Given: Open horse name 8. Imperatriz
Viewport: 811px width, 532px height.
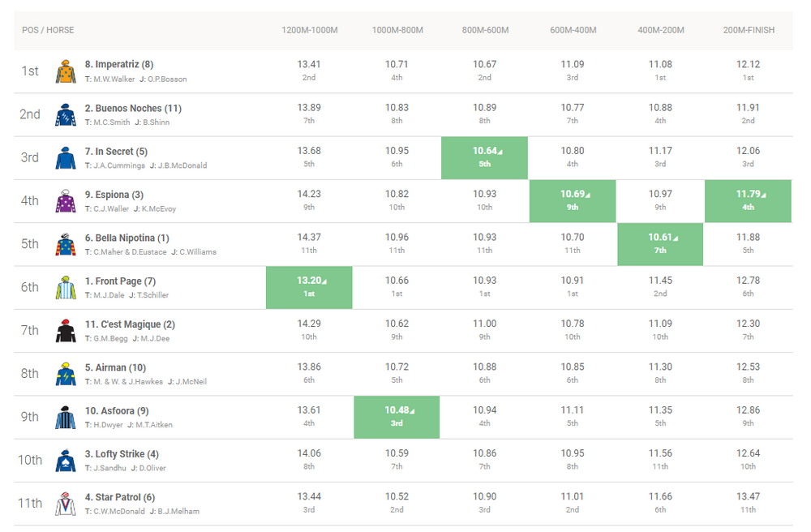Looking at the screenshot, I should click(119, 64).
